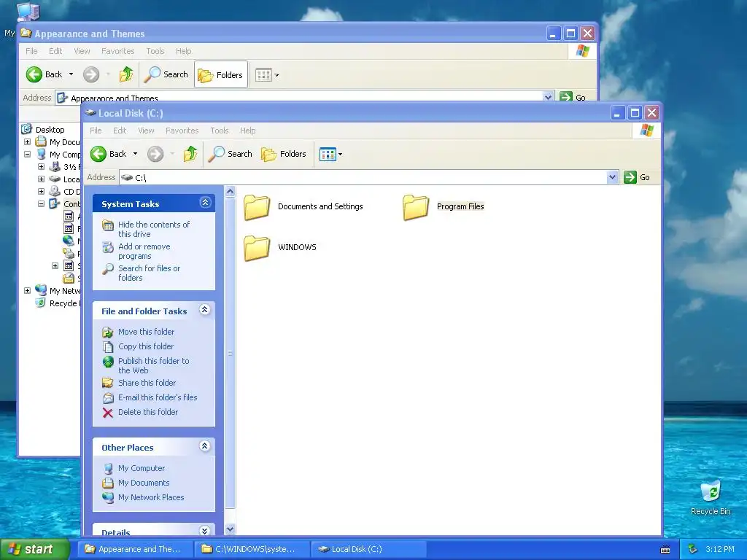The height and width of the screenshot is (560, 747).
Task: Click red X Delete this folder icon
Action: (x=108, y=413)
